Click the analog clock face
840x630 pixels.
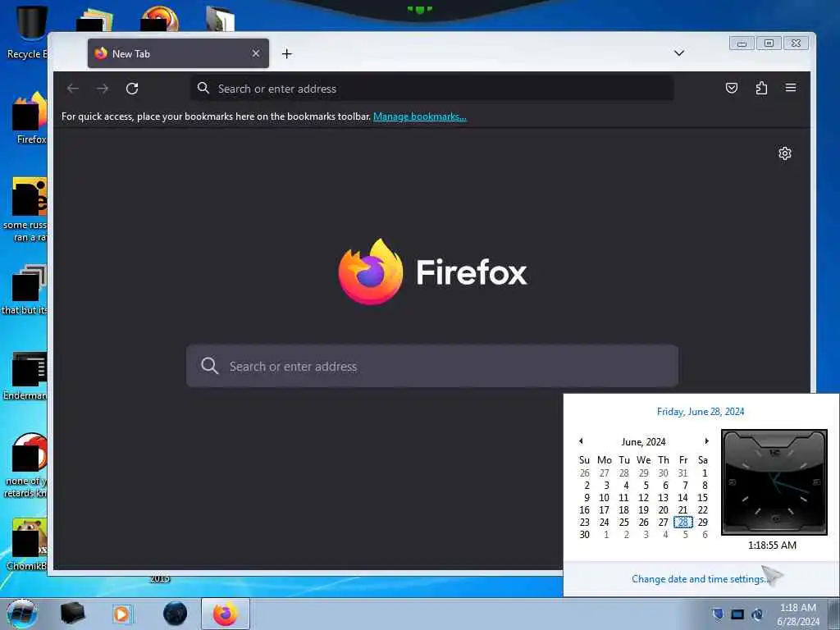point(774,482)
